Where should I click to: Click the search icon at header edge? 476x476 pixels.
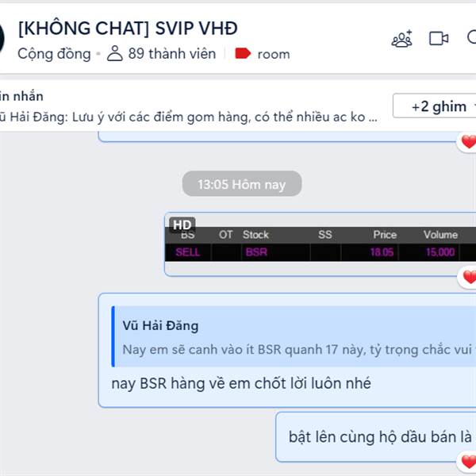tap(472, 37)
